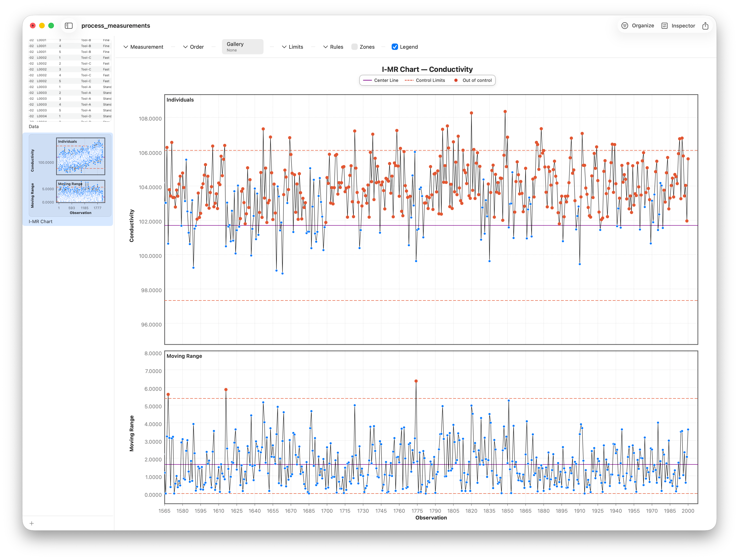
Task: Click the 98.0000 axis tick label
Action: point(151,291)
